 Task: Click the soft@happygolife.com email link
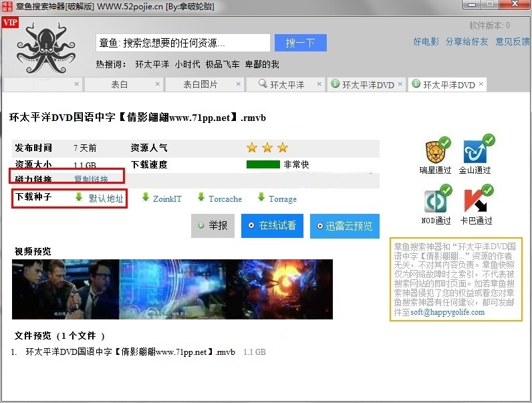447,312
